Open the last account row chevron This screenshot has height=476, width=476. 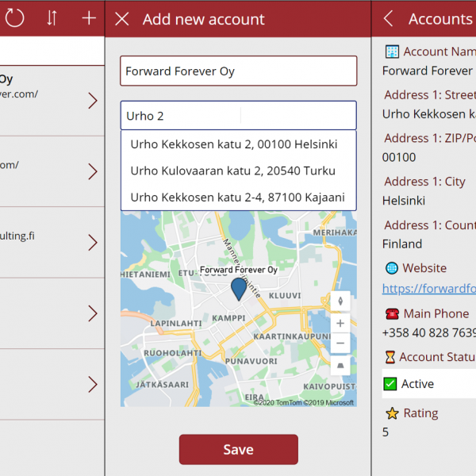pyautogui.click(x=93, y=384)
